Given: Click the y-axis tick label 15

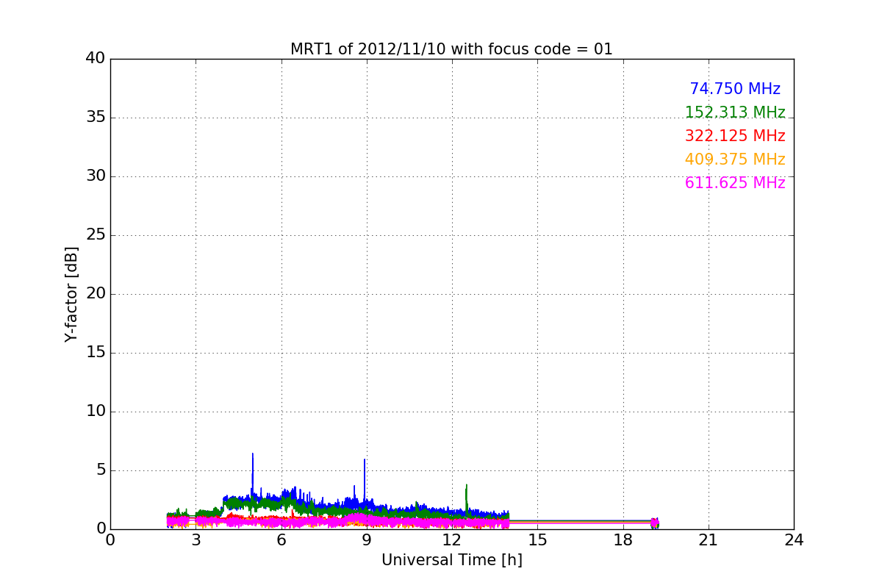Looking at the screenshot, I should (x=96, y=353).
